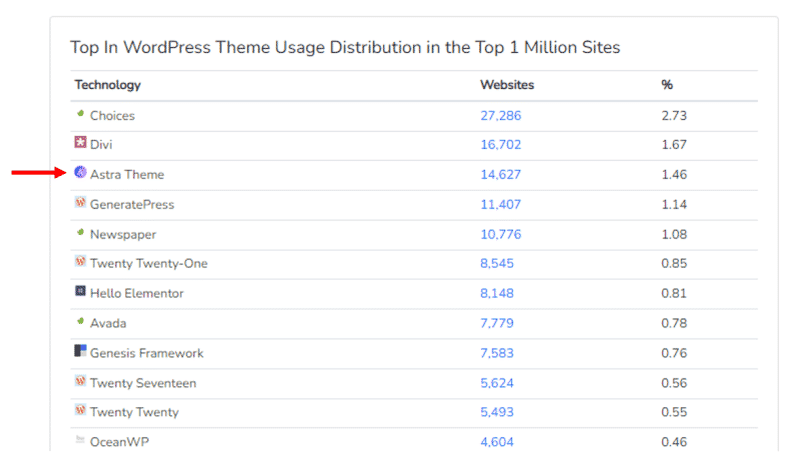The image size is (794, 456).
Task: Open the Twenty Twenty-One entry
Action: [x=149, y=264]
